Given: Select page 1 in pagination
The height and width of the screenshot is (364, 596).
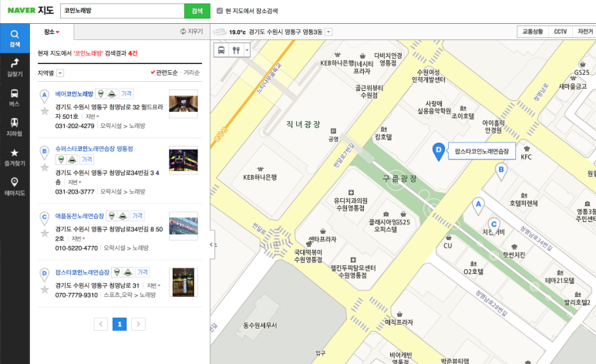Looking at the screenshot, I should pos(120,324).
